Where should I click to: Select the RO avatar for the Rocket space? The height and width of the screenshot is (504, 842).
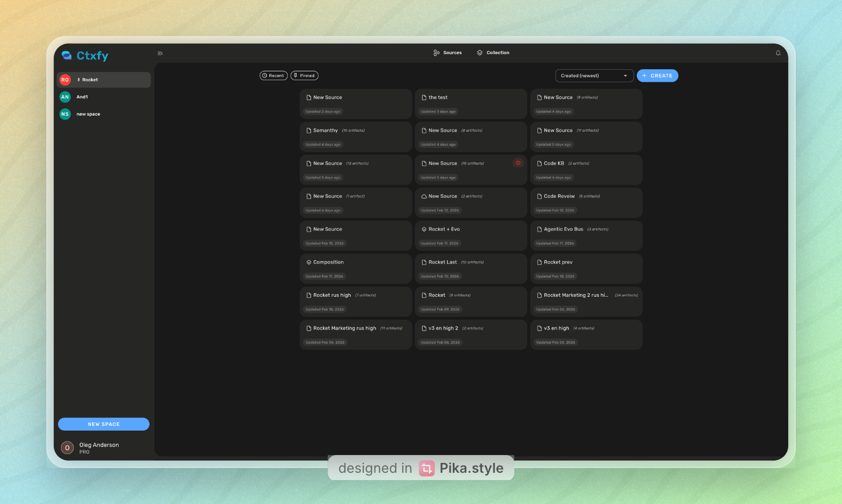(x=65, y=80)
